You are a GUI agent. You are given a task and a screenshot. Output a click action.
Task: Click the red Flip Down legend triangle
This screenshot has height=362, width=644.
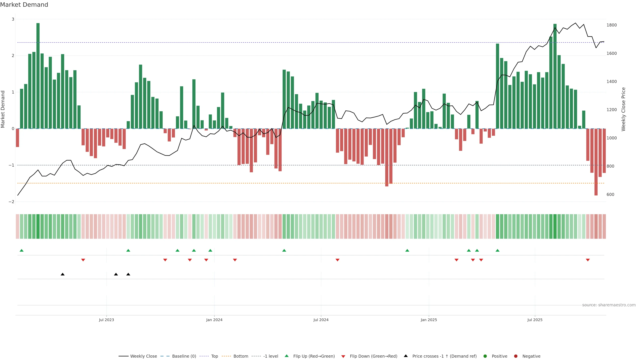343,356
